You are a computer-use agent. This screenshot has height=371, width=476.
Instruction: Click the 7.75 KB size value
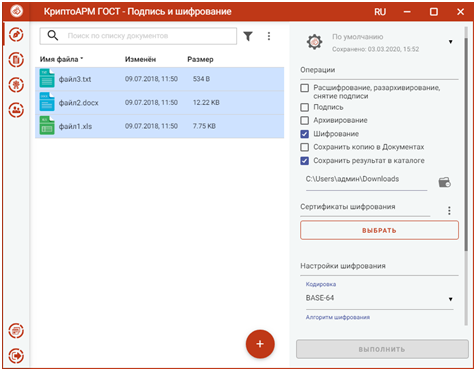204,126
